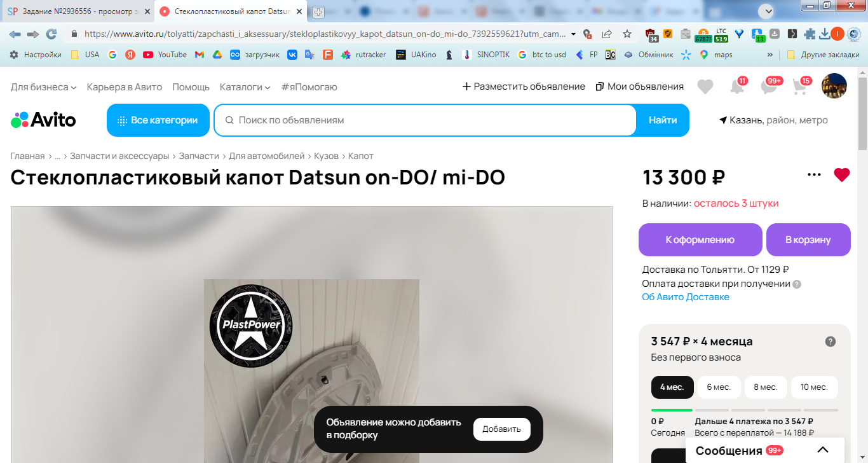Open the VK bookmark icon
The width and height of the screenshot is (868, 463).
click(x=292, y=55)
